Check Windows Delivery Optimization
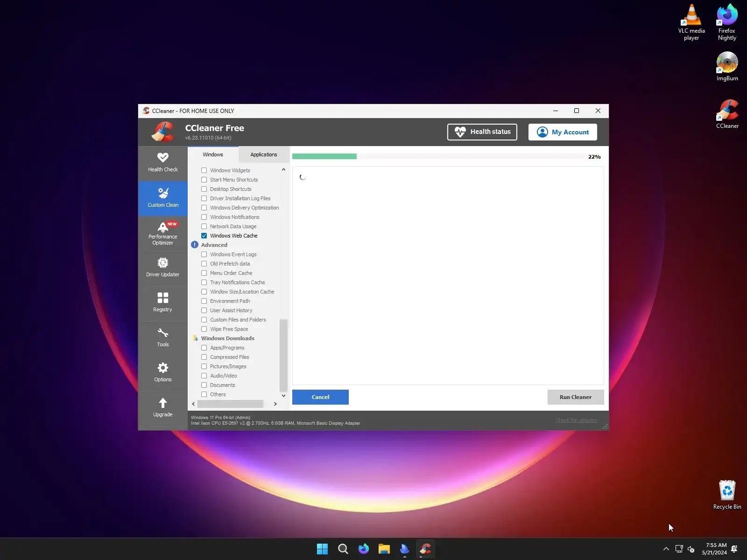 [x=204, y=208]
